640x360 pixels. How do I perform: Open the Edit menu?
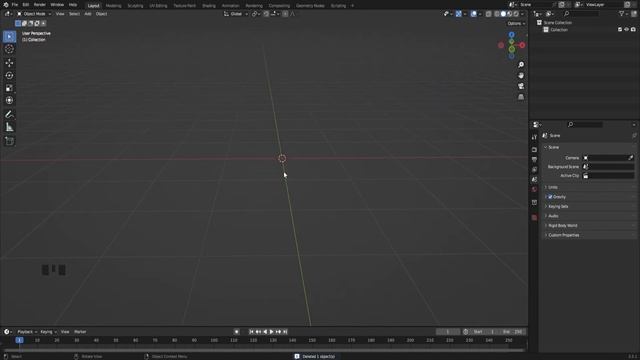[x=26, y=4]
